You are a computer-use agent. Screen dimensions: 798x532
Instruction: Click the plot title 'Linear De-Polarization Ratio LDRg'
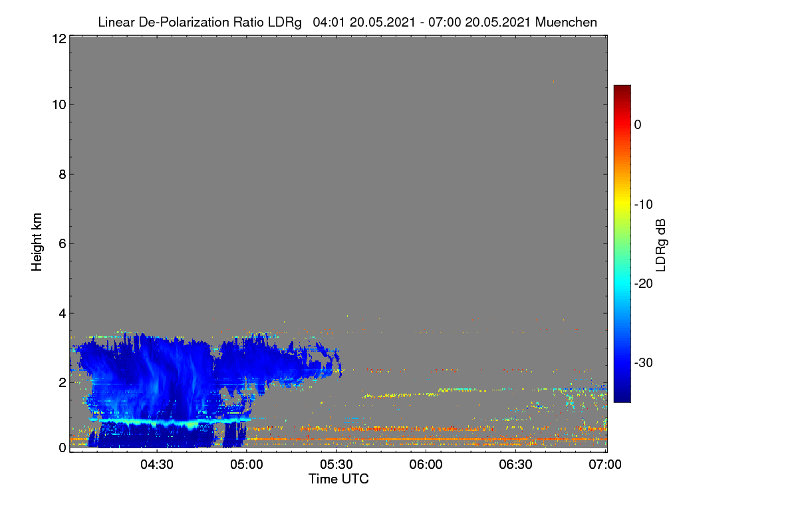coord(199,23)
